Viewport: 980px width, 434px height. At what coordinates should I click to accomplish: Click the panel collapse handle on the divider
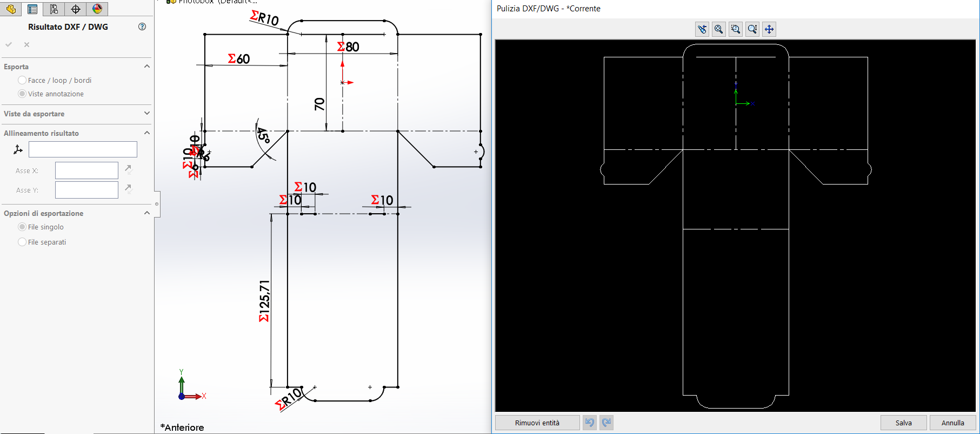pos(157,204)
